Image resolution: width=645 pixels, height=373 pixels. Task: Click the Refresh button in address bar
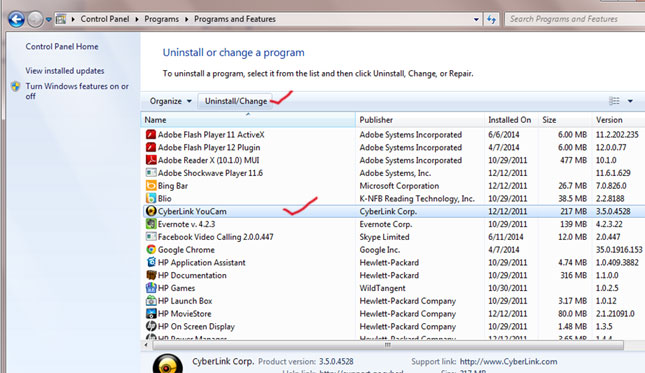[x=491, y=19]
